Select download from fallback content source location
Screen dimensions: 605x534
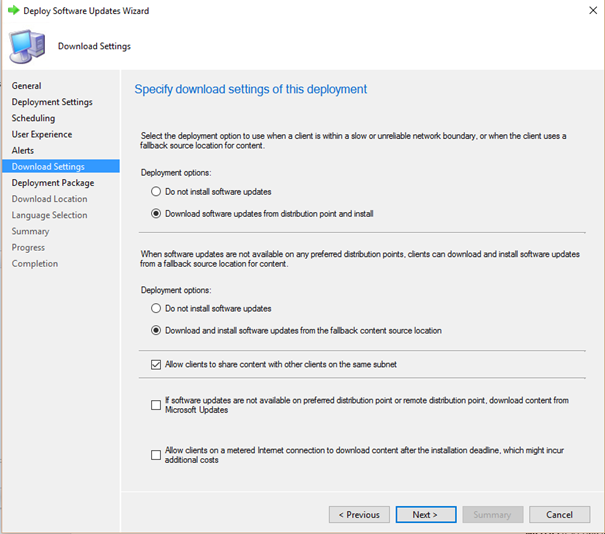[x=156, y=330]
